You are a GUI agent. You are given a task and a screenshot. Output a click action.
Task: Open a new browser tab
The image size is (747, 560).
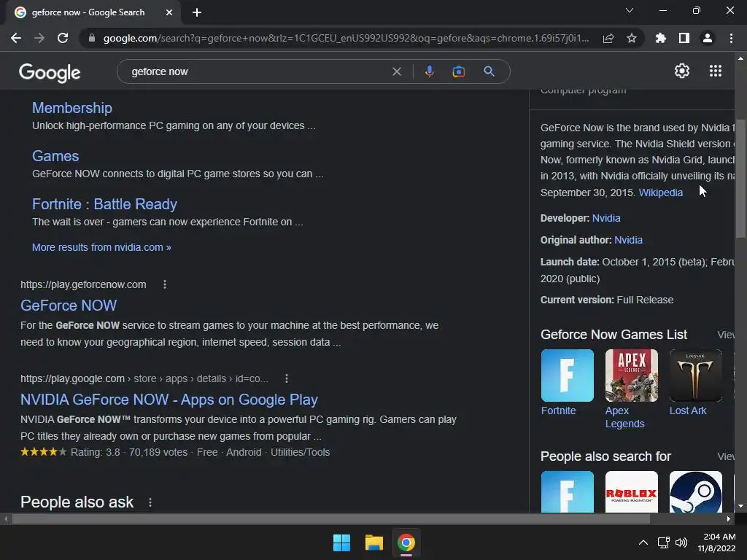point(197,12)
